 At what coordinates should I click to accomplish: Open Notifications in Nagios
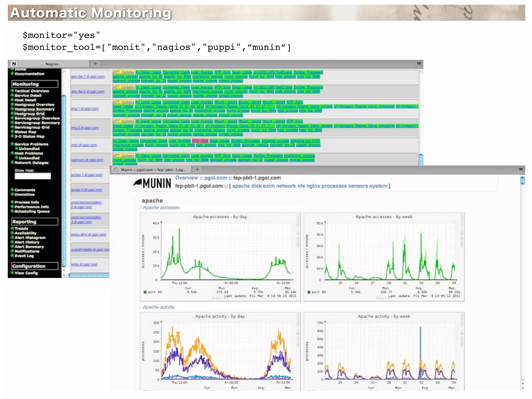point(27,251)
